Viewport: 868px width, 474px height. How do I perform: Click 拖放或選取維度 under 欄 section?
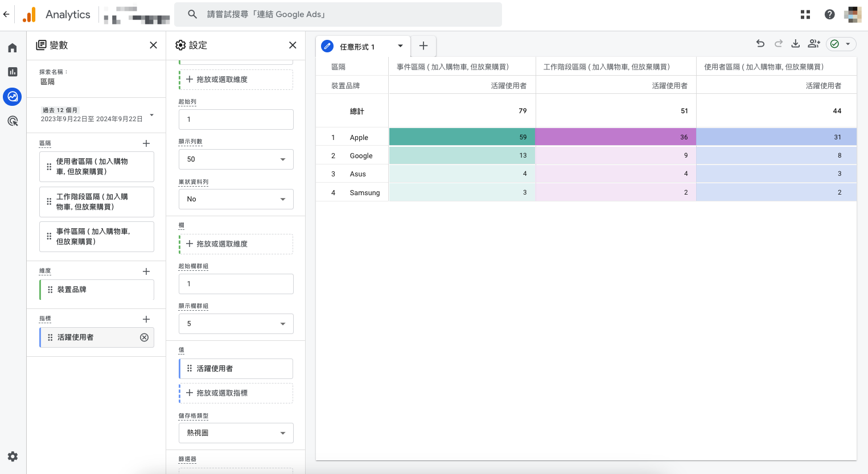[x=236, y=244]
